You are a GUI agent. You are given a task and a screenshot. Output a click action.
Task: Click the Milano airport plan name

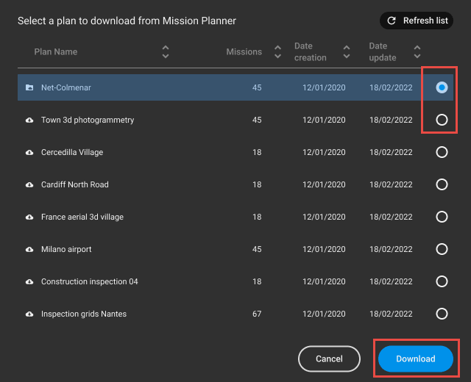[66, 249]
